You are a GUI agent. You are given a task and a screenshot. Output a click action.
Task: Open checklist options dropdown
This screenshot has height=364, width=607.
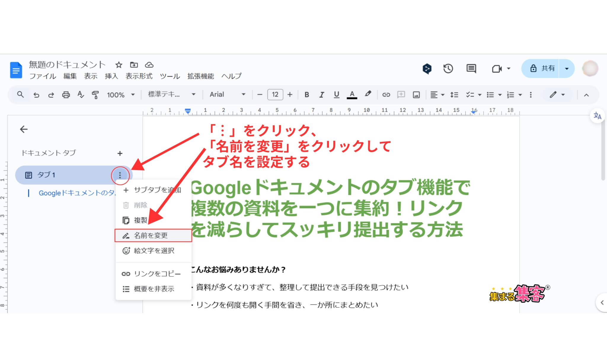(x=473, y=95)
